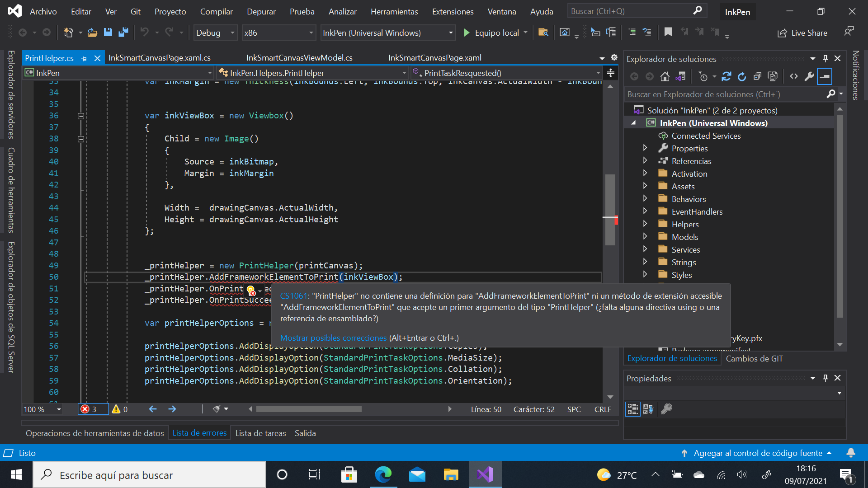Switch to Cambios de GIT tab
Screen dimensions: 868x488
pyautogui.click(x=754, y=358)
